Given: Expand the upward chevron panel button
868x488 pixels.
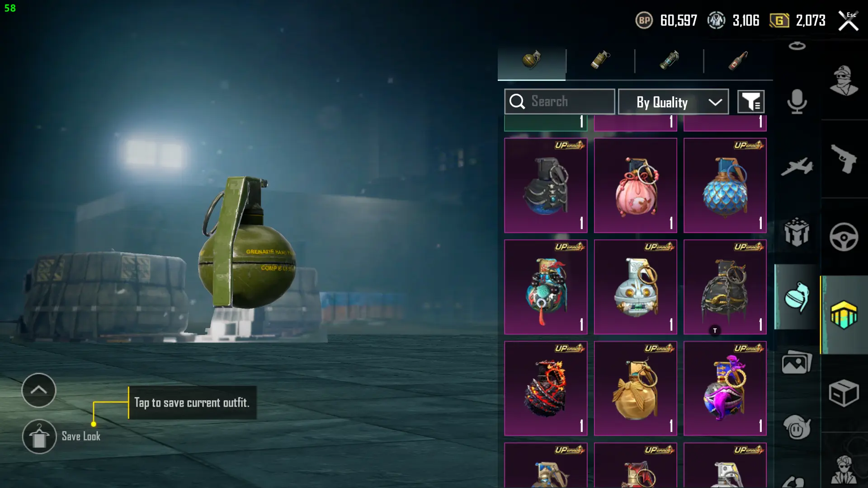Looking at the screenshot, I should pos(39,390).
